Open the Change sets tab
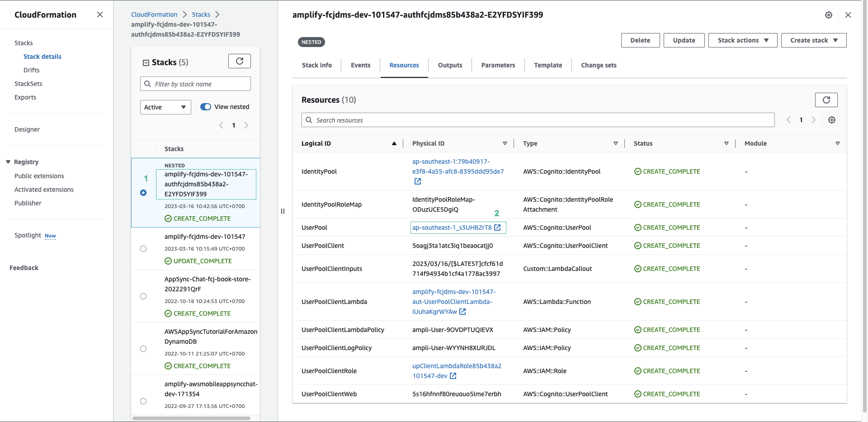Viewport: 868px width, 422px height. pos(599,65)
